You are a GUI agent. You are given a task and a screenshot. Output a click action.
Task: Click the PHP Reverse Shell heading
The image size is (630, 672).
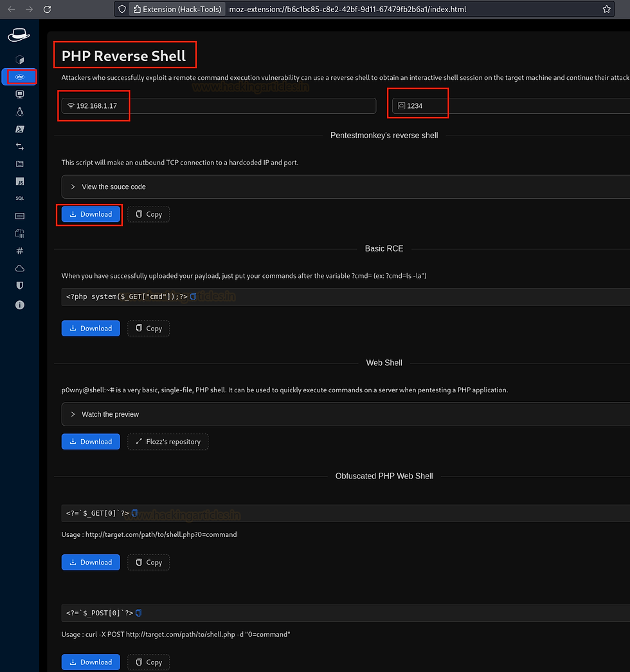(124, 56)
